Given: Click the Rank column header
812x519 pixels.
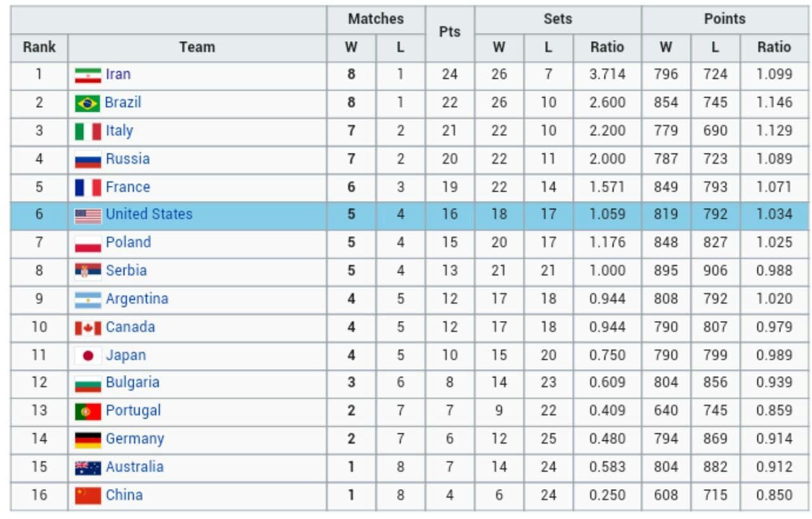Looking at the screenshot, I should [x=39, y=48].
